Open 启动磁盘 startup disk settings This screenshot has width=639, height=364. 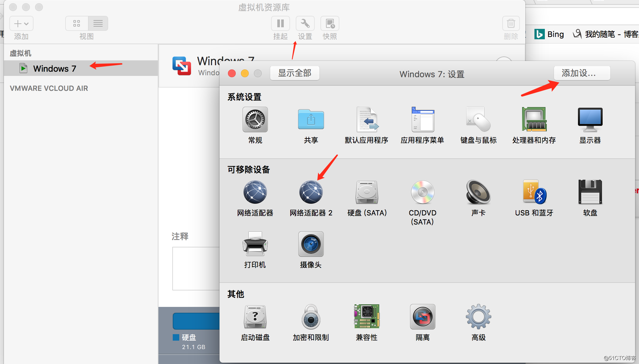tap(255, 317)
